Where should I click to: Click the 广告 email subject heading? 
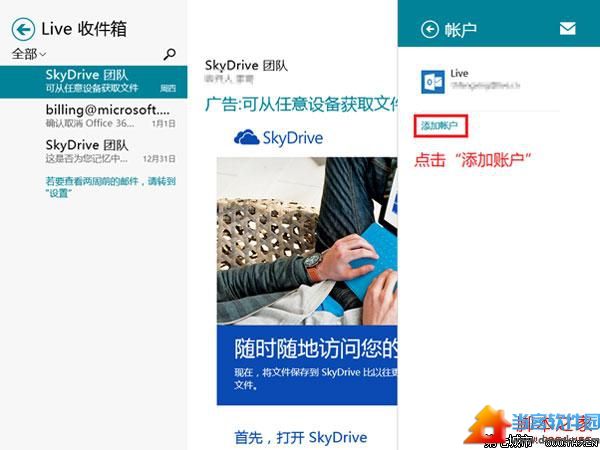point(302,104)
